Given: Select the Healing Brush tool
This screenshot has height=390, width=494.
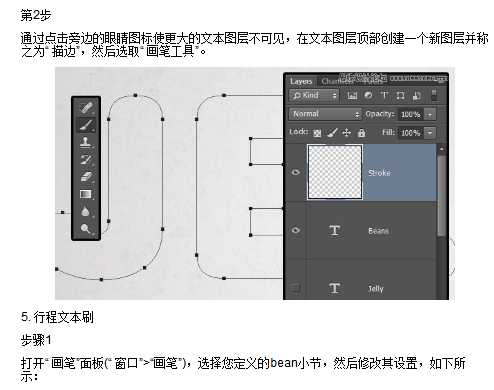Looking at the screenshot, I should tap(86, 107).
